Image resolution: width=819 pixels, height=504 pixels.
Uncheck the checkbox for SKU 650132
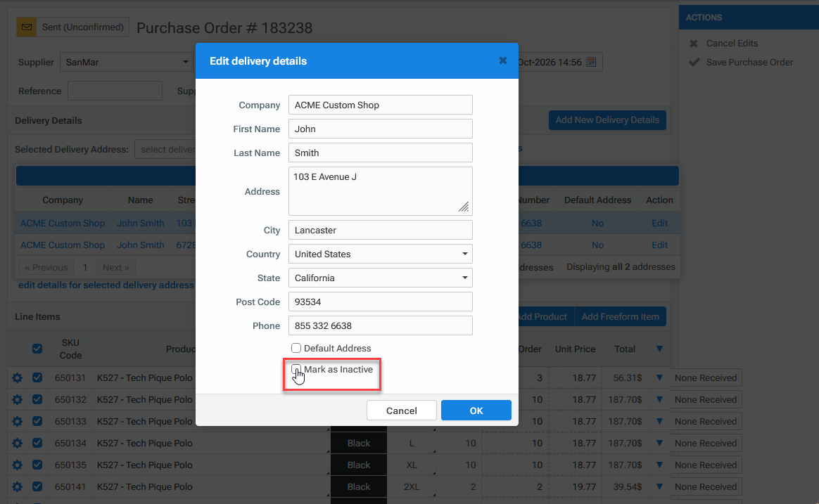(37, 399)
